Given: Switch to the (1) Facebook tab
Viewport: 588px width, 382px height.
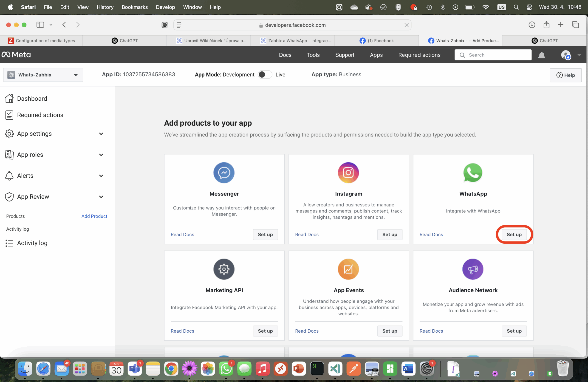Looking at the screenshot, I should click(x=376, y=40).
